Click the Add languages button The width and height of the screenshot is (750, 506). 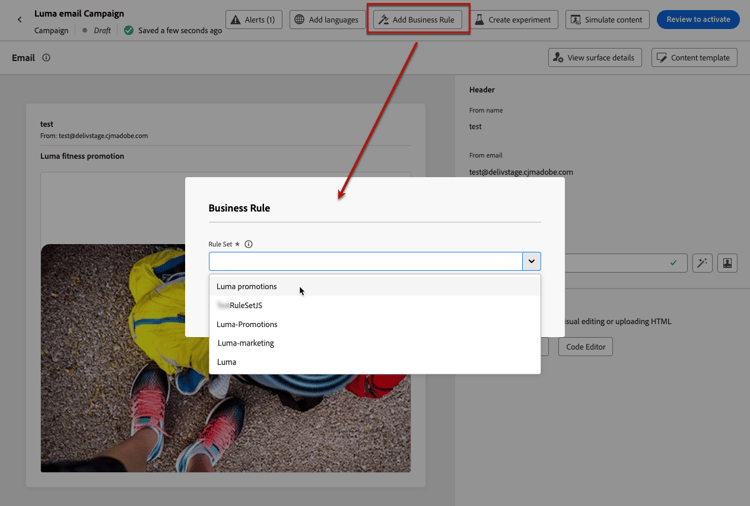tap(327, 20)
